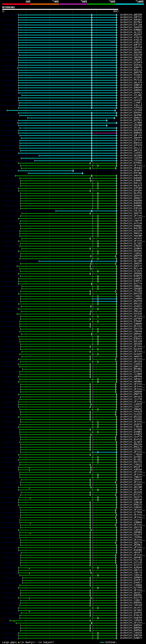Select the UniRef100_A7Q1T9 label
The width and height of the screenshot is (146, 644).
click(x=131, y=37)
